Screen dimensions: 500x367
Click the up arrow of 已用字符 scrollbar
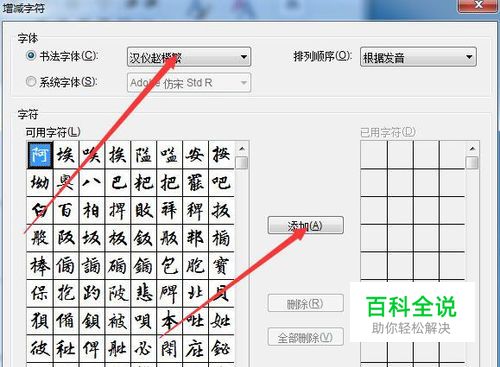pyautogui.click(x=472, y=149)
